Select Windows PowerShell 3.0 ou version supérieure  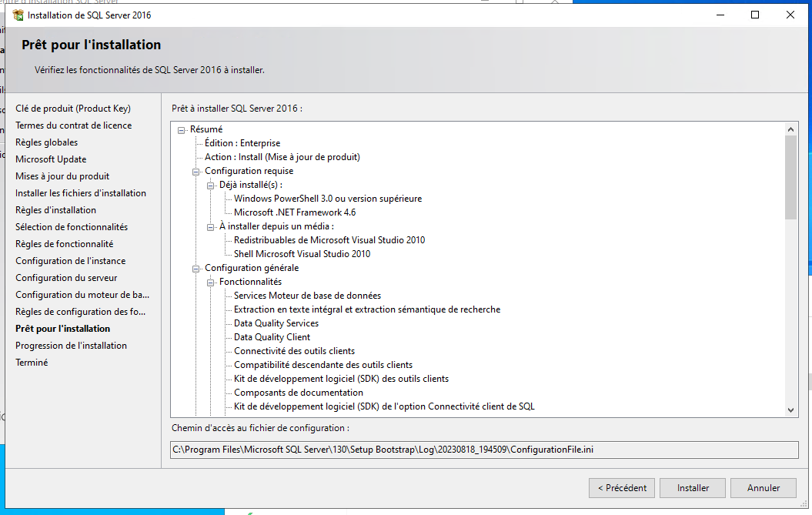328,199
